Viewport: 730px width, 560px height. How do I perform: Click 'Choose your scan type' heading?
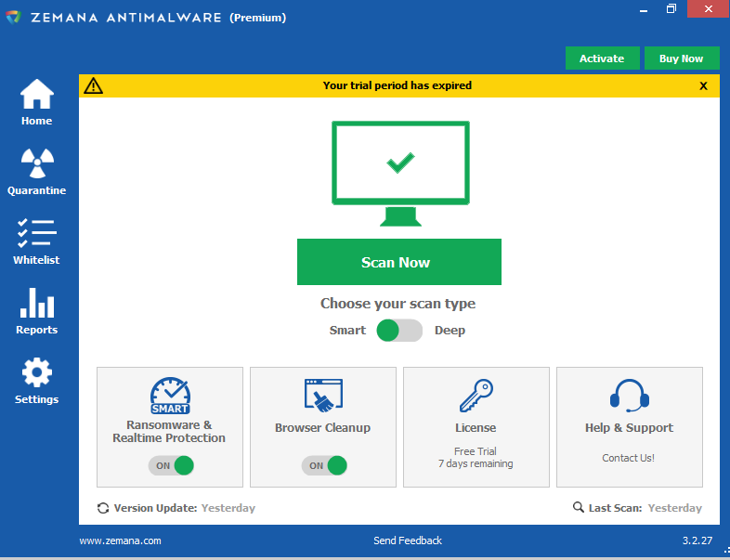tap(398, 304)
